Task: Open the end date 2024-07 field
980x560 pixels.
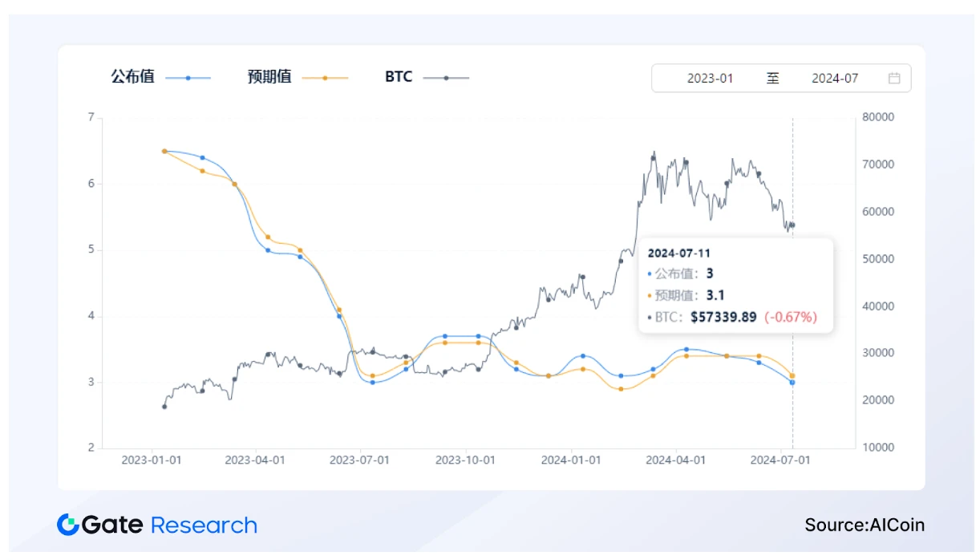Action: (834, 79)
